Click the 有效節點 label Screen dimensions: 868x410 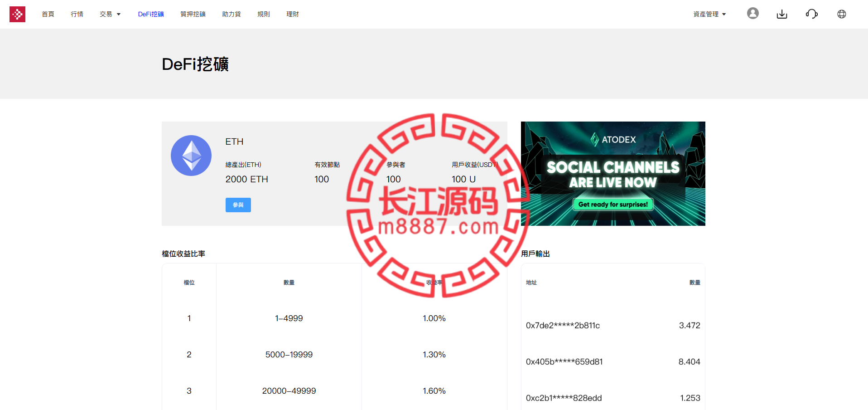coord(327,165)
